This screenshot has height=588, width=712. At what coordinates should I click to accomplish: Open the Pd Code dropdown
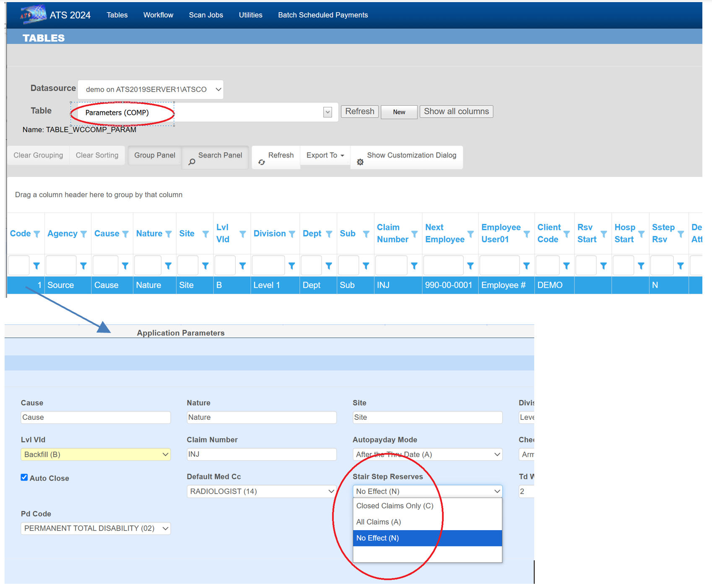click(96, 528)
